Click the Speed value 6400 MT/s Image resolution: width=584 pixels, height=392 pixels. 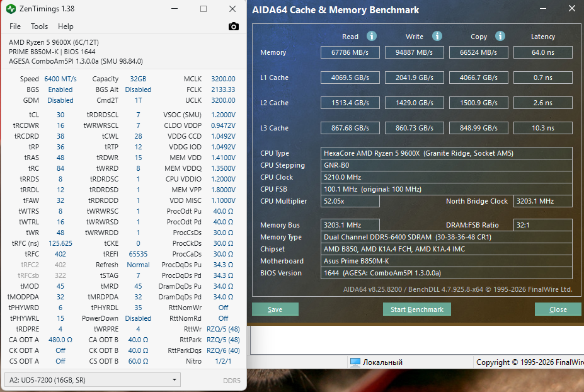[x=60, y=79]
